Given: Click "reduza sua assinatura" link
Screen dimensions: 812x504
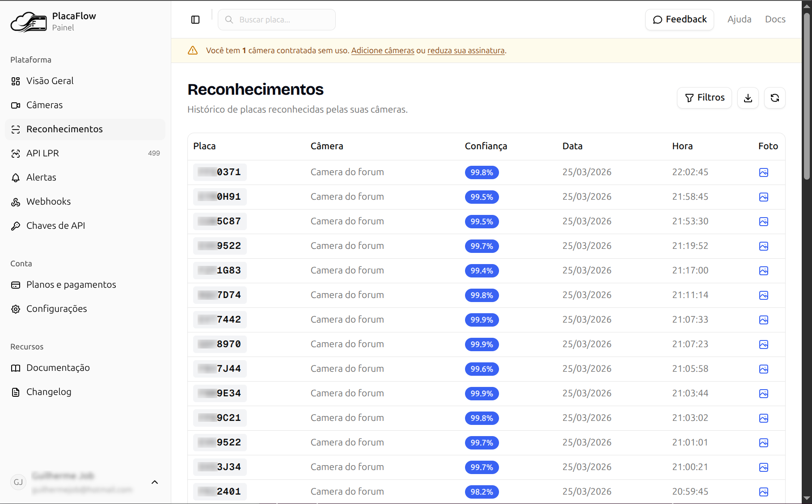Looking at the screenshot, I should 465,50.
